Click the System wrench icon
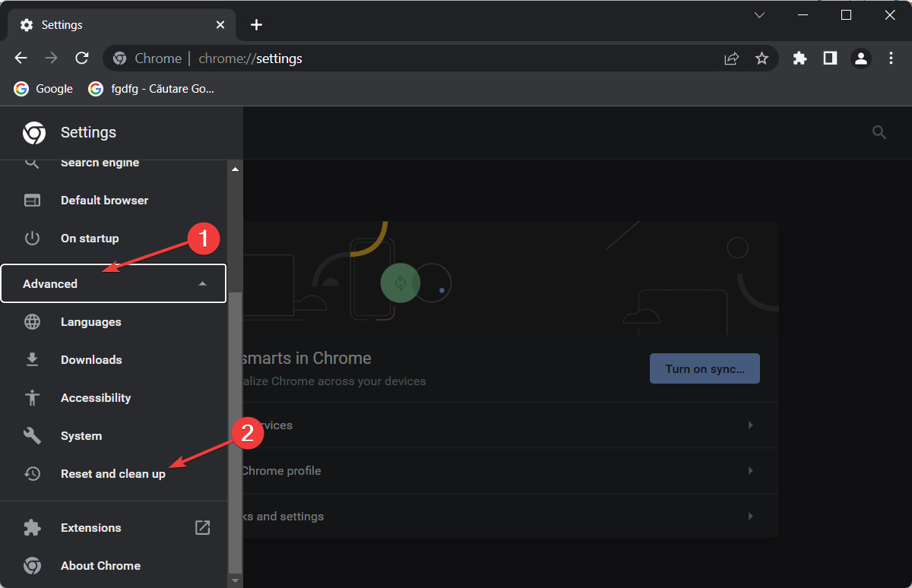912x588 pixels. coord(32,435)
